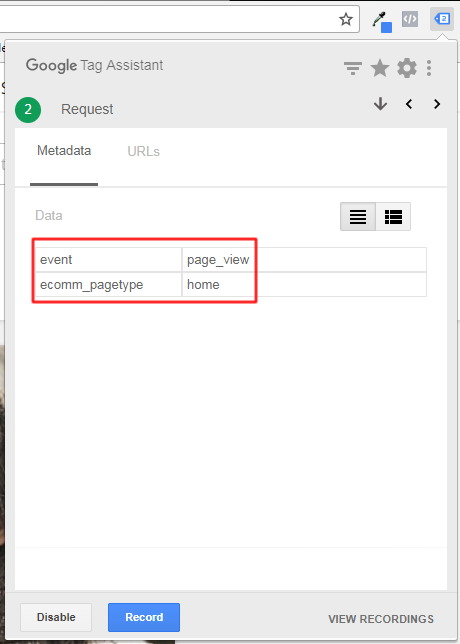Select the page_view value cell

[x=304, y=260]
